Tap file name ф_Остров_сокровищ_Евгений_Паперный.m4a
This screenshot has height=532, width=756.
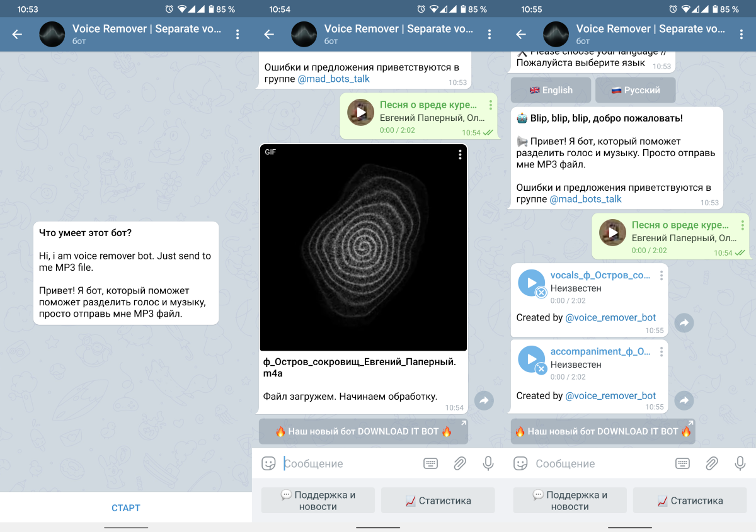[360, 368]
